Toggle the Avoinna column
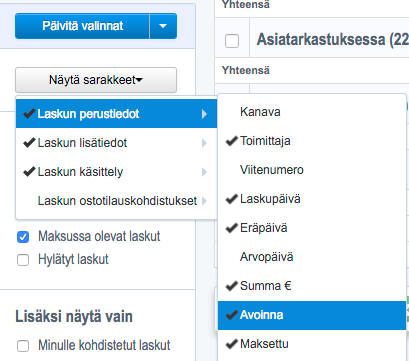The width and height of the screenshot is (409, 361). [x=312, y=315]
